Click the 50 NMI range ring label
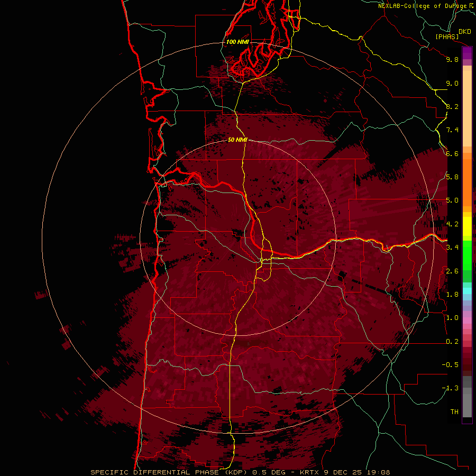476x476 pixels. tap(237, 140)
